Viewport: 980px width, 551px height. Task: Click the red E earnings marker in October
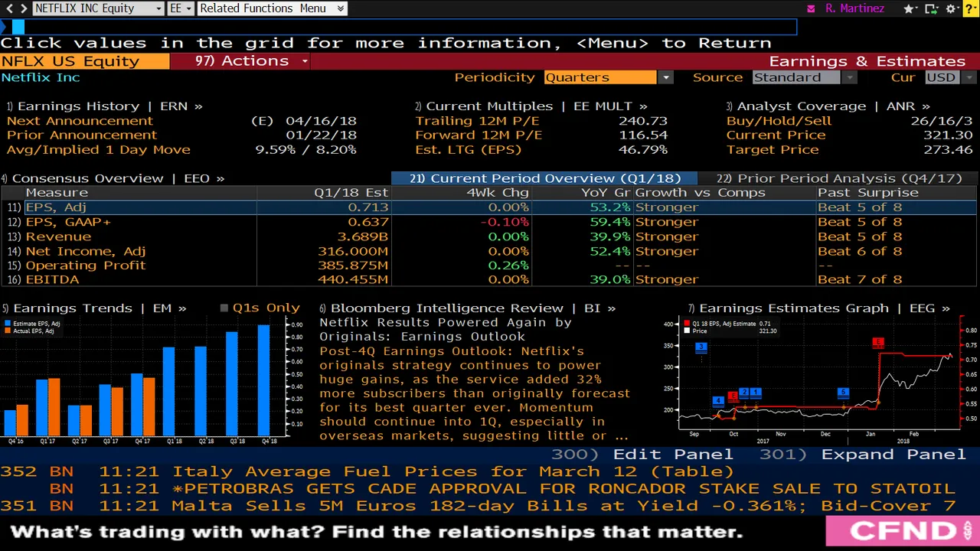tap(733, 396)
